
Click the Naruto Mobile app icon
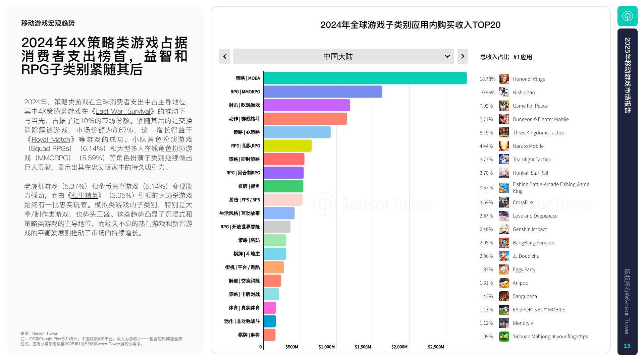[x=504, y=146]
